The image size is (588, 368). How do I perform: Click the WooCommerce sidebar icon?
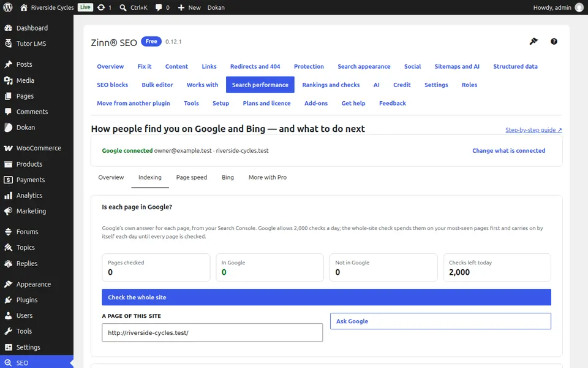click(x=8, y=148)
